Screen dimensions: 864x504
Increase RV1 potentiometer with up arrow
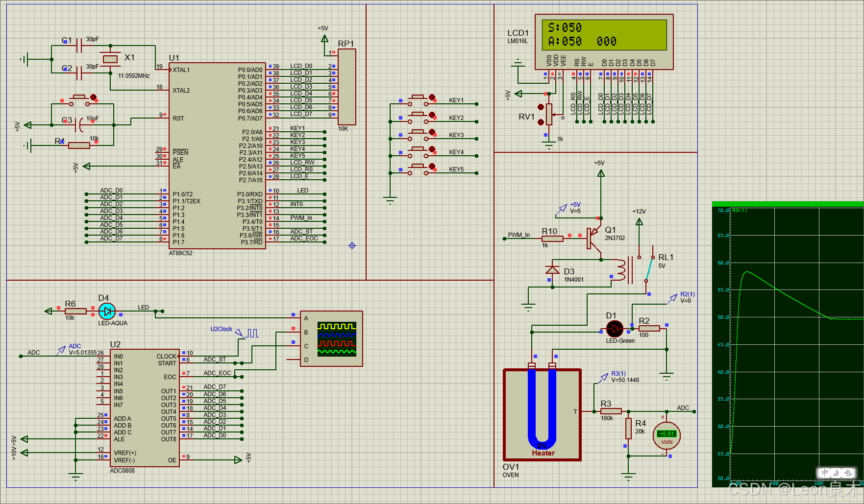tap(541, 107)
